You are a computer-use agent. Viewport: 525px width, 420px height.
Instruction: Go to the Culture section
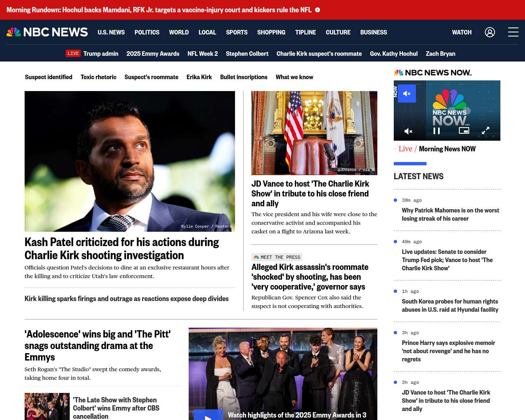point(338,32)
